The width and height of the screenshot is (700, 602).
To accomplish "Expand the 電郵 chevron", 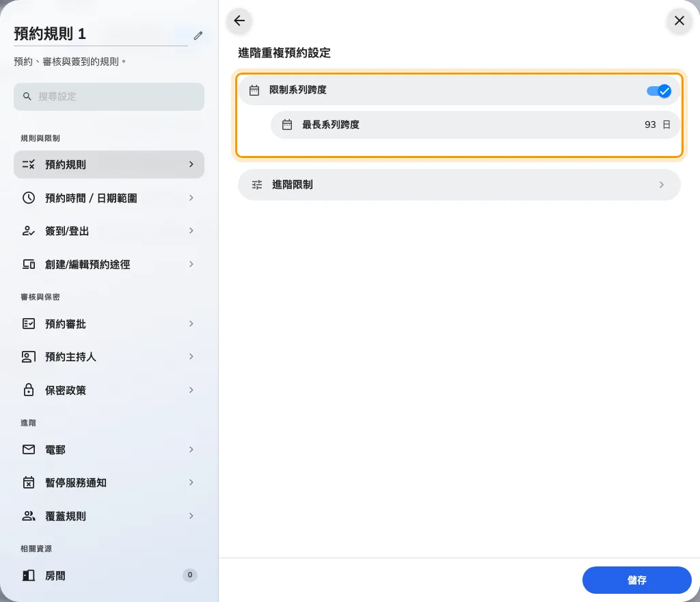I will (191, 449).
